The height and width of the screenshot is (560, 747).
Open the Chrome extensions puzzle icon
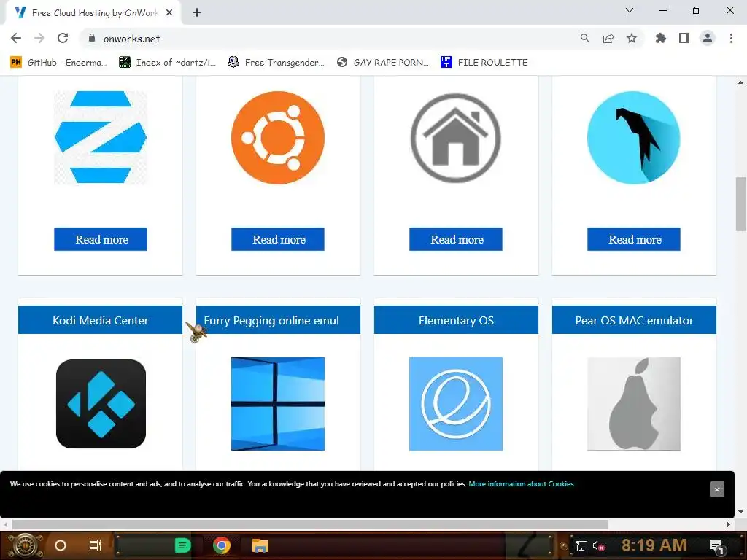[x=660, y=38]
